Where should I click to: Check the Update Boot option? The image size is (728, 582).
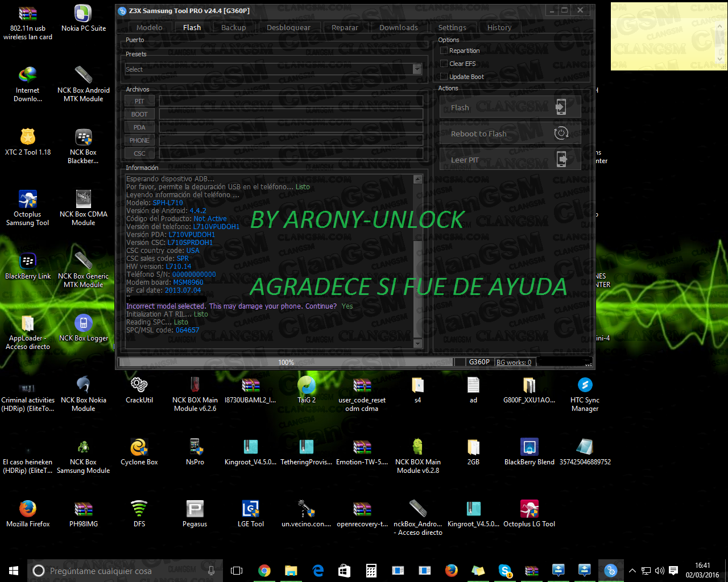[x=444, y=77]
